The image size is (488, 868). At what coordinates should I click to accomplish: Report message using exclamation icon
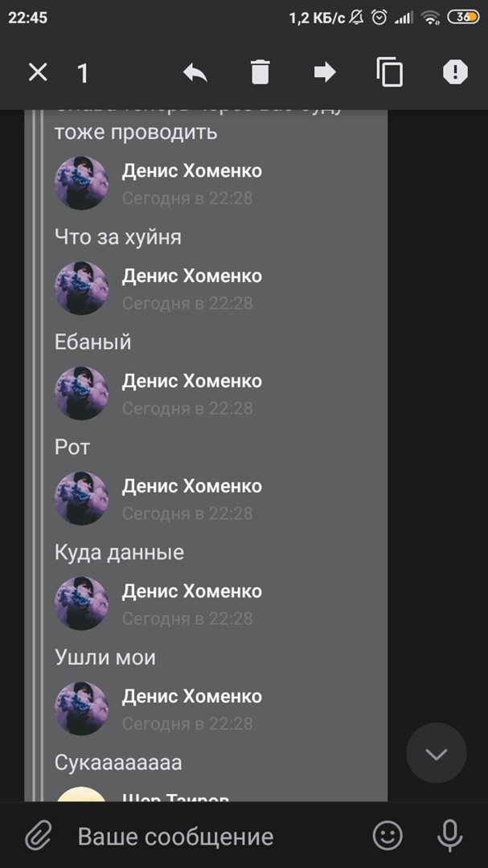(455, 72)
